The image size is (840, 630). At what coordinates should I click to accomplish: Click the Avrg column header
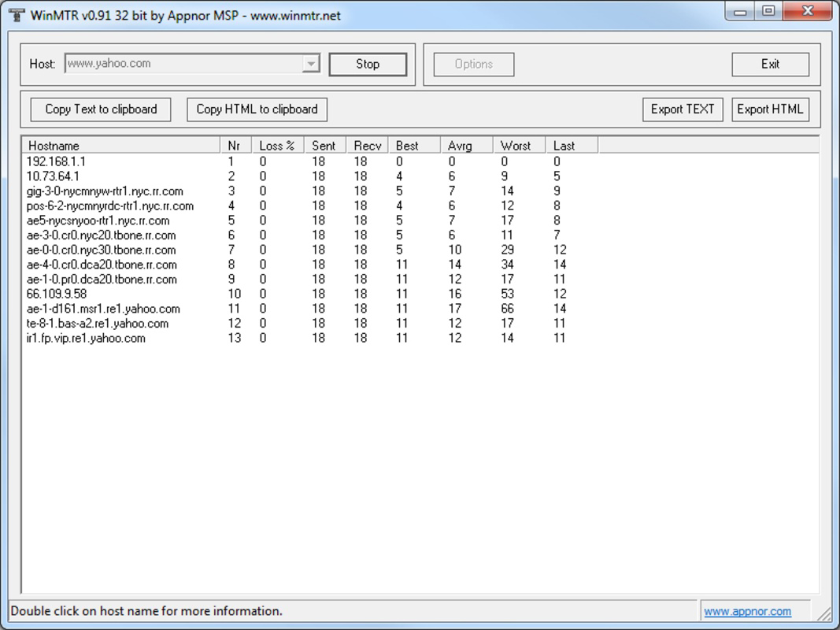coord(458,145)
